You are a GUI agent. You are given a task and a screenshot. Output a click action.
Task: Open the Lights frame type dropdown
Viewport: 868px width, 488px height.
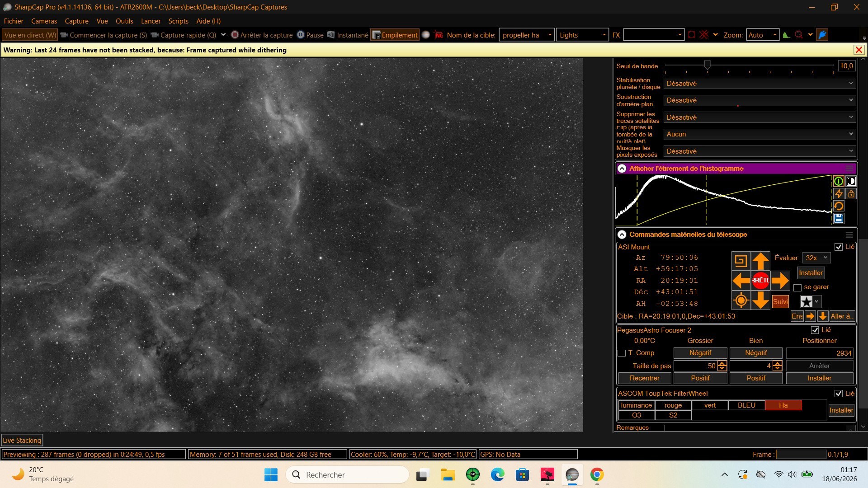click(582, 35)
